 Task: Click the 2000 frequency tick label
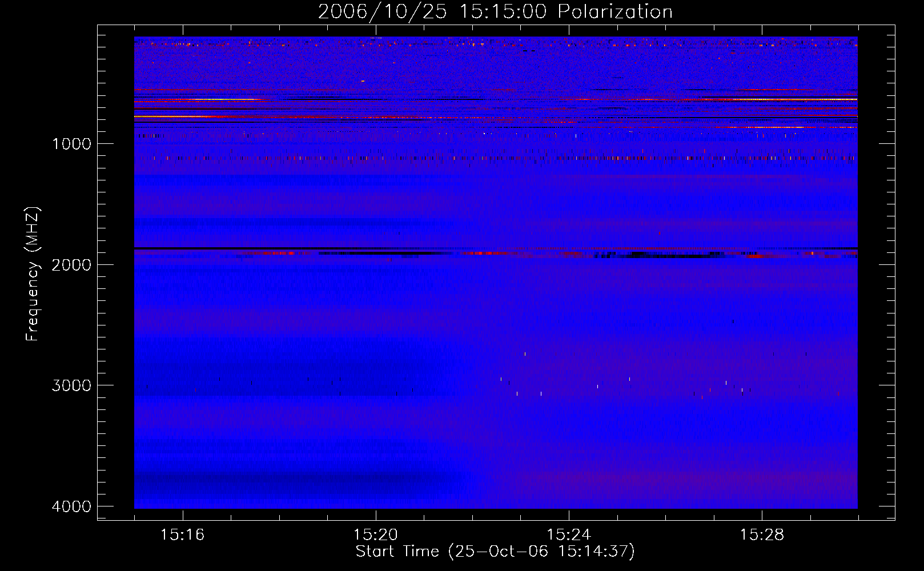(x=71, y=264)
